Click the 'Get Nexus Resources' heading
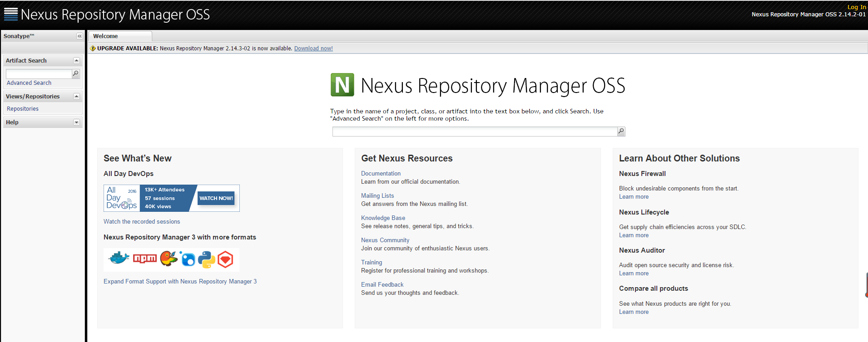868x342 pixels. (x=407, y=158)
